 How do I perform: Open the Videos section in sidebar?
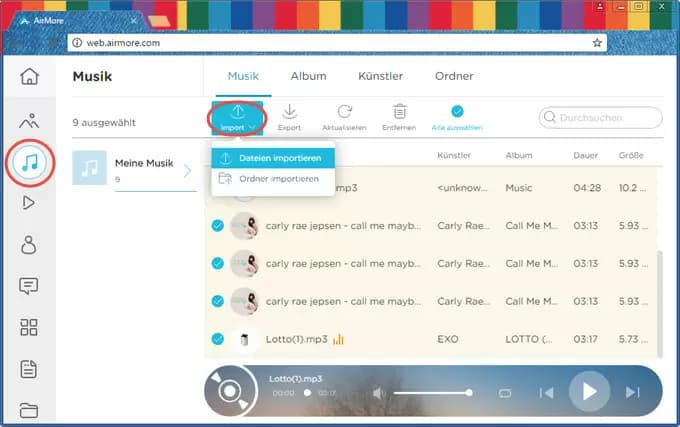[30, 203]
